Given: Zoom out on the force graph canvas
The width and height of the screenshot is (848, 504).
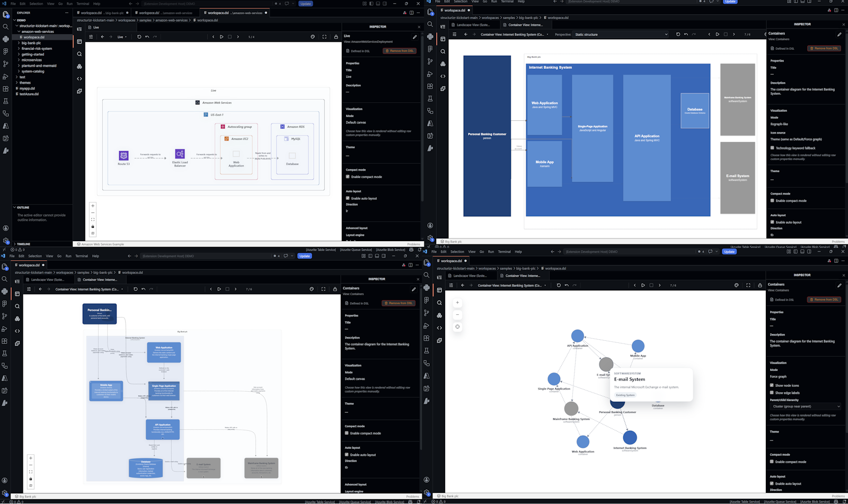Looking at the screenshot, I should (x=457, y=315).
